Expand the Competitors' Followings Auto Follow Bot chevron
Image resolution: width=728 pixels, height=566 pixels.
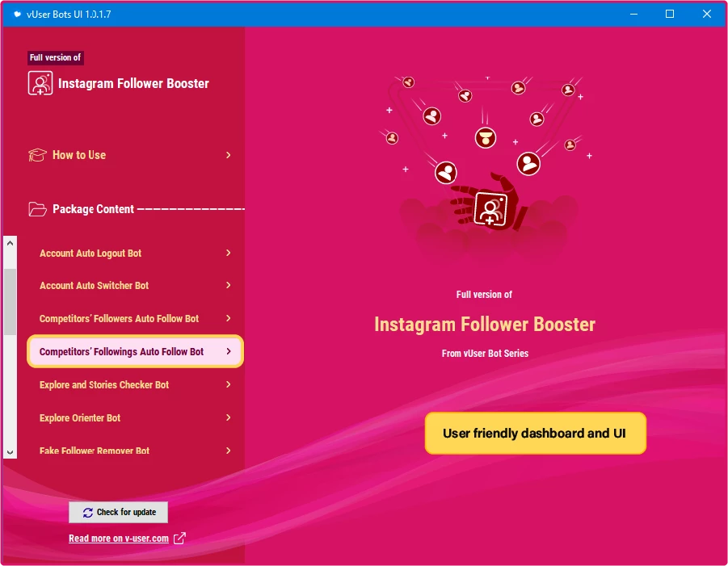(x=228, y=351)
